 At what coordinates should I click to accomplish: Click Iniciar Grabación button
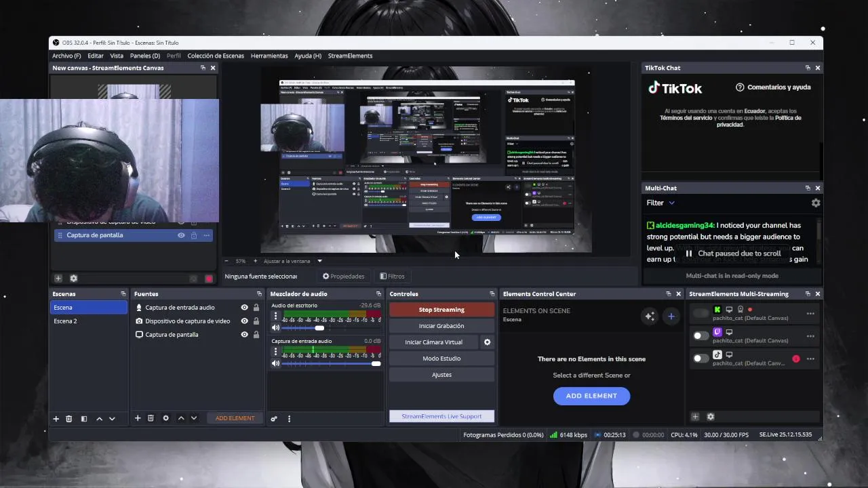[x=441, y=326]
